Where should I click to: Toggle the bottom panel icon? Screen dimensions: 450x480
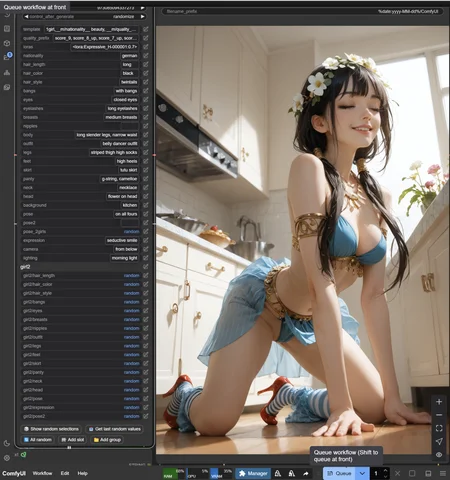point(428,473)
